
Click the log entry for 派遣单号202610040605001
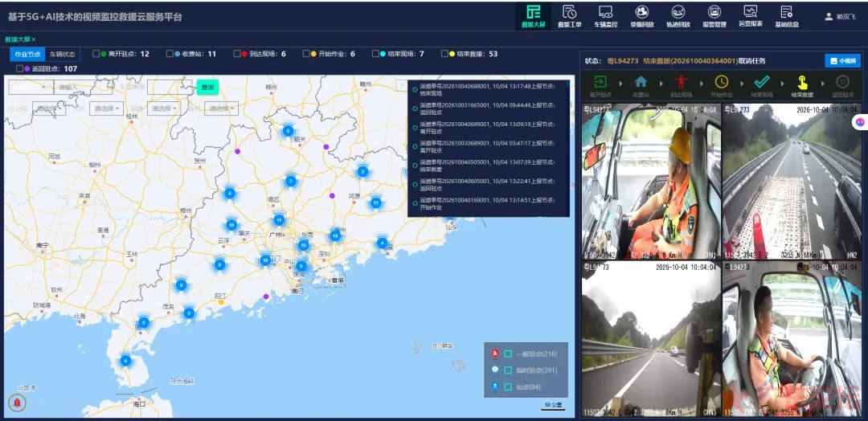(488, 185)
